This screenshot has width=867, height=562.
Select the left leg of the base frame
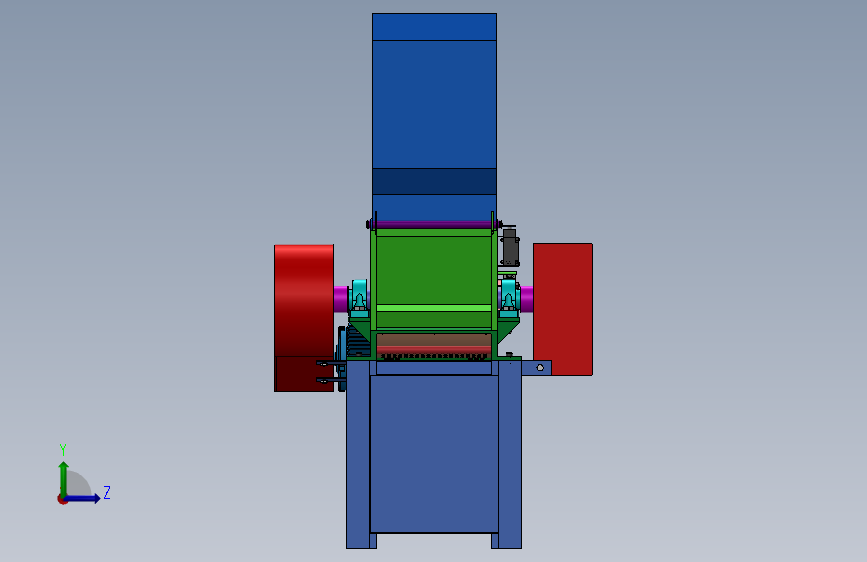[x=358, y=454]
